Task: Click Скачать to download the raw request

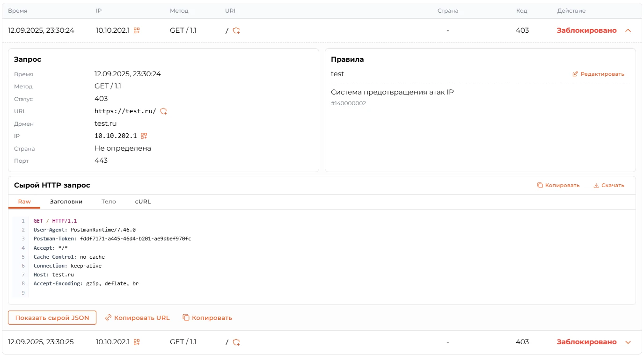Action: click(609, 185)
